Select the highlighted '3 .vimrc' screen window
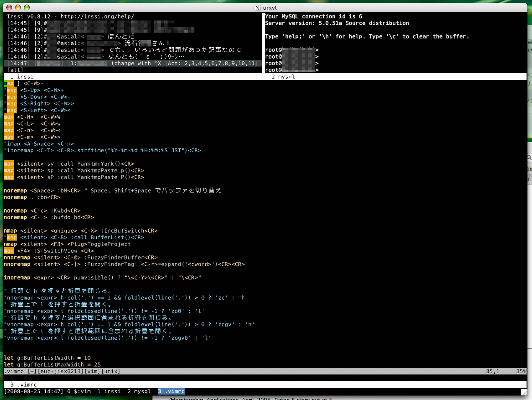 [x=171, y=392]
